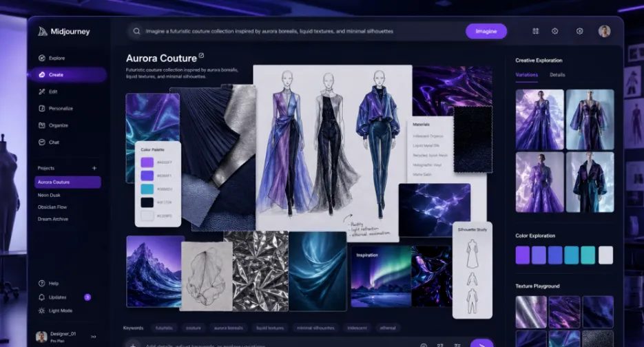
Task: Click the purple swatch in Color Palette card
Action: (x=147, y=162)
